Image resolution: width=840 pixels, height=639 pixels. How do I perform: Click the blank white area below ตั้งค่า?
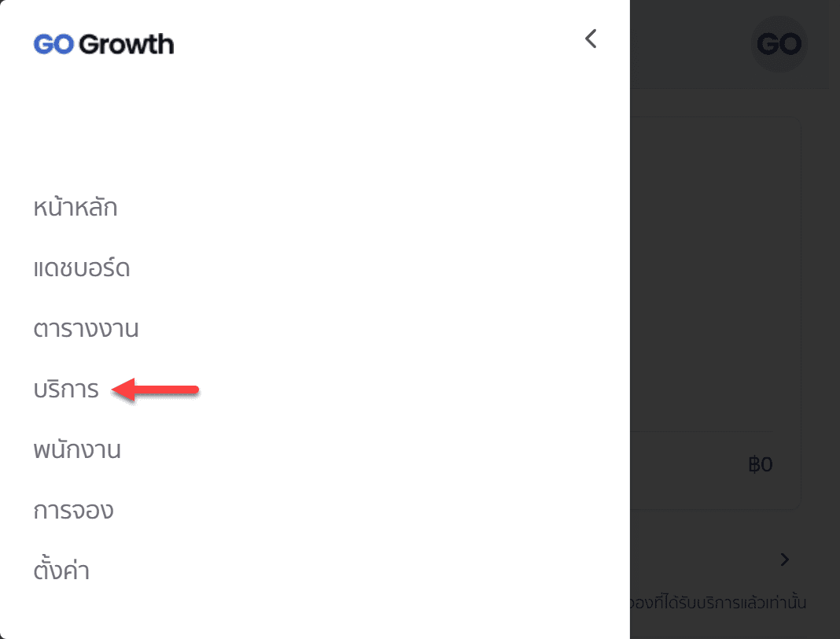click(315, 614)
